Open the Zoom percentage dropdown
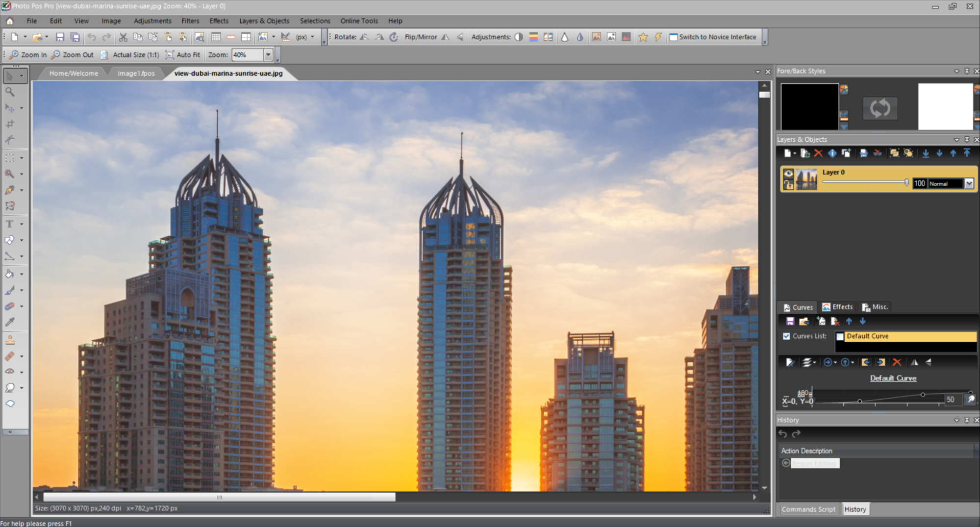980x527 pixels. (268, 55)
